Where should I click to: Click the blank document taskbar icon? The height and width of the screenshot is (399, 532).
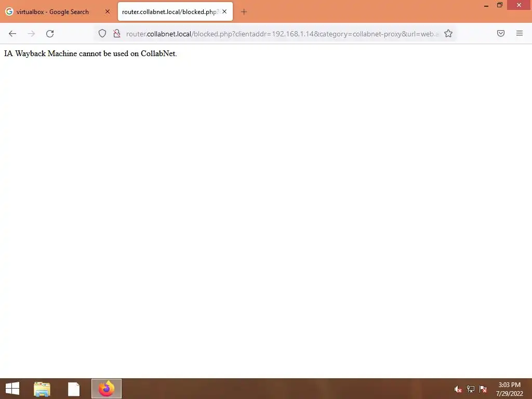[x=74, y=389]
